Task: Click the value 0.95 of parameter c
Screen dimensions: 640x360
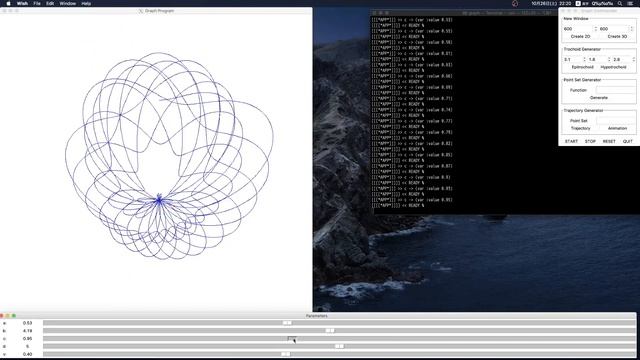Action: pyautogui.click(x=27, y=338)
